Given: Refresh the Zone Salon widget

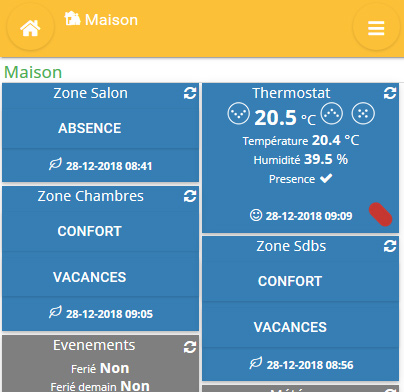Looking at the screenshot, I should [x=190, y=93].
